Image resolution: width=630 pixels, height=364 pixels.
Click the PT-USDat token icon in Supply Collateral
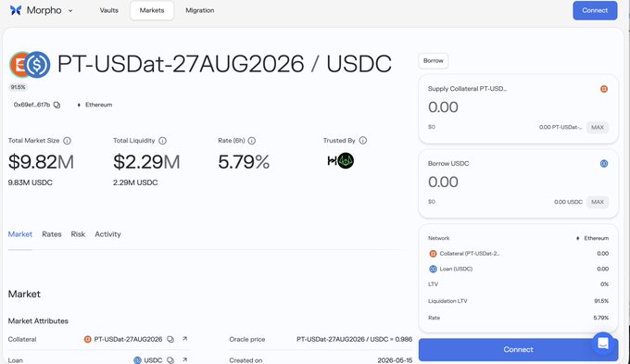point(604,89)
